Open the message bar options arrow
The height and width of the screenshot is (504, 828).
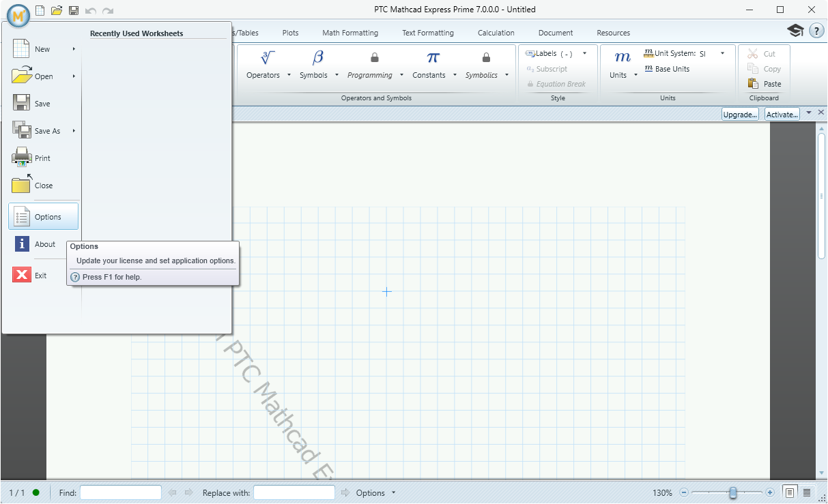click(809, 113)
